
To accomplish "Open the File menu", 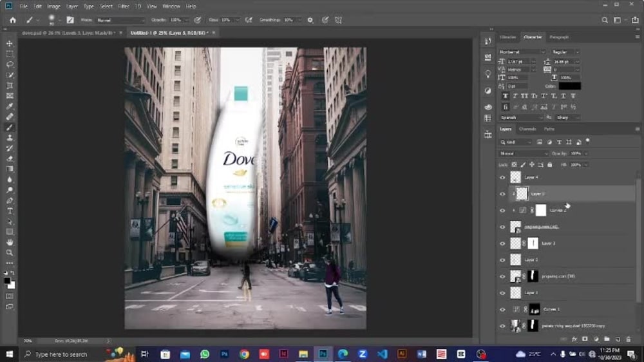I will (24, 6).
